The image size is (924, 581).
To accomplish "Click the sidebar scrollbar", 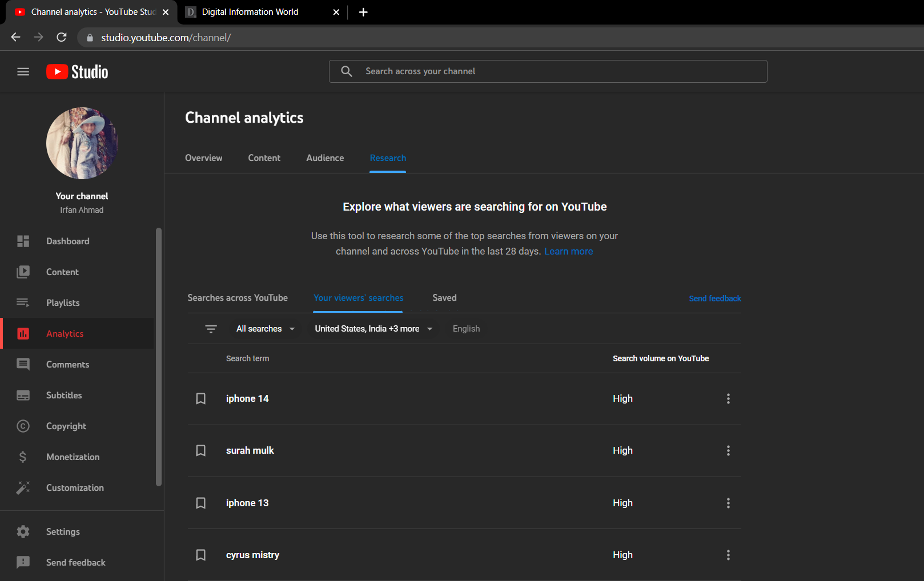I will point(159,357).
